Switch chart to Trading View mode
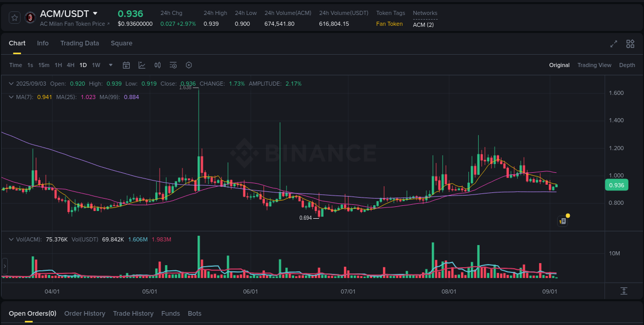644x325 pixels. pyautogui.click(x=595, y=65)
